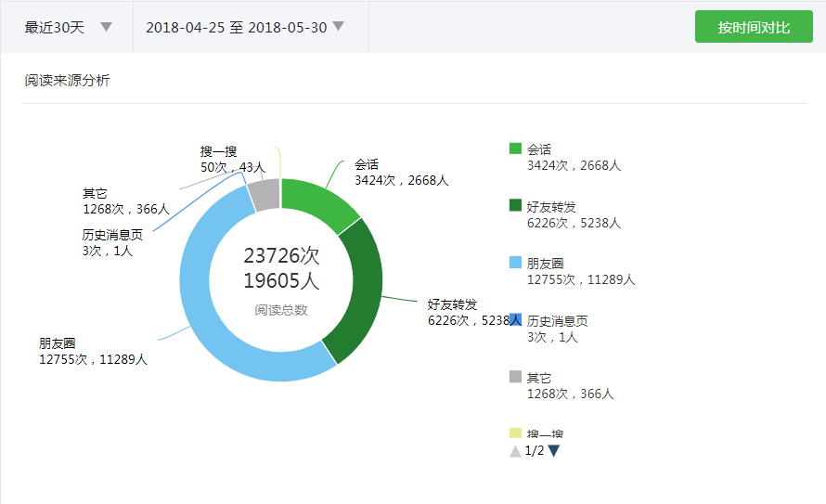This screenshot has height=504, width=826.
Task: Click the 会话 legend label text
Action: tap(539, 149)
